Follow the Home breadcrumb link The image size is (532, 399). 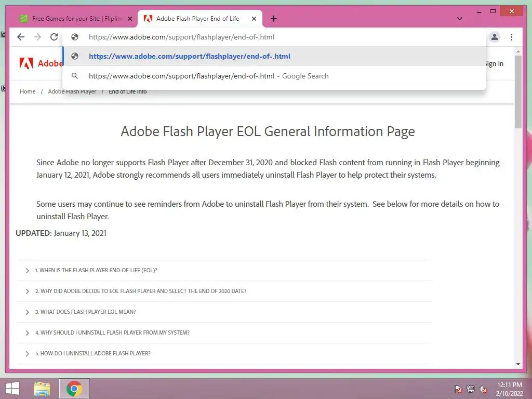28,91
